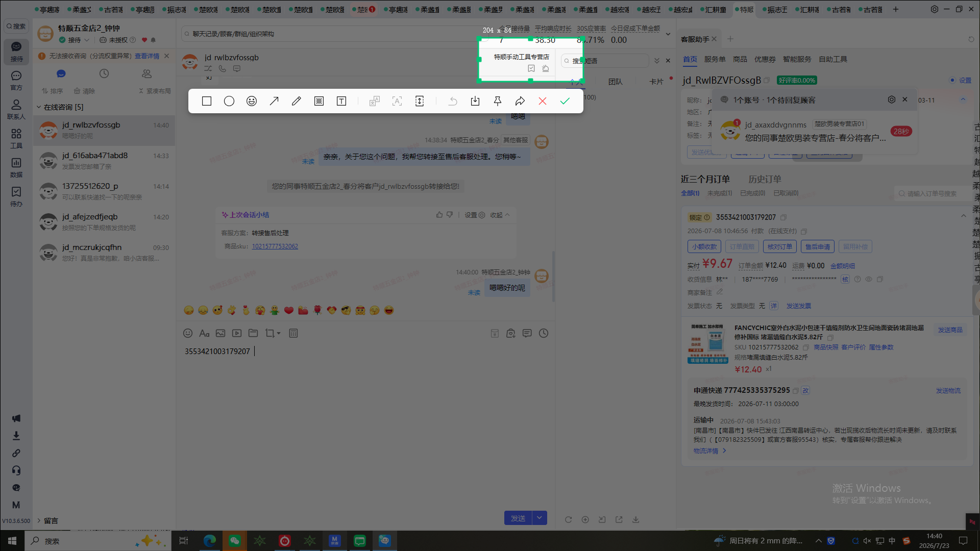Image resolution: width=980 pixels, height=551 pixels.
Task: Click the send video icon
Action: [237, 333]
